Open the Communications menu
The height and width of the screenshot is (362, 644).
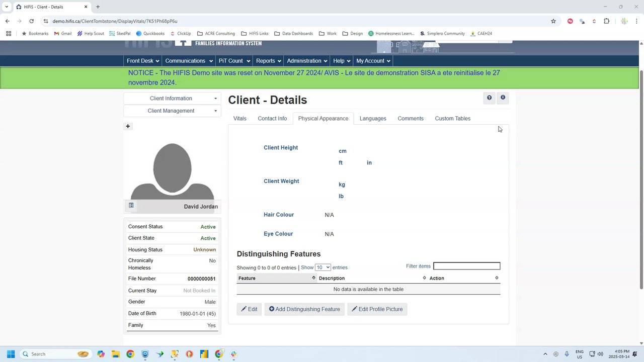click(x=189, y=61)
